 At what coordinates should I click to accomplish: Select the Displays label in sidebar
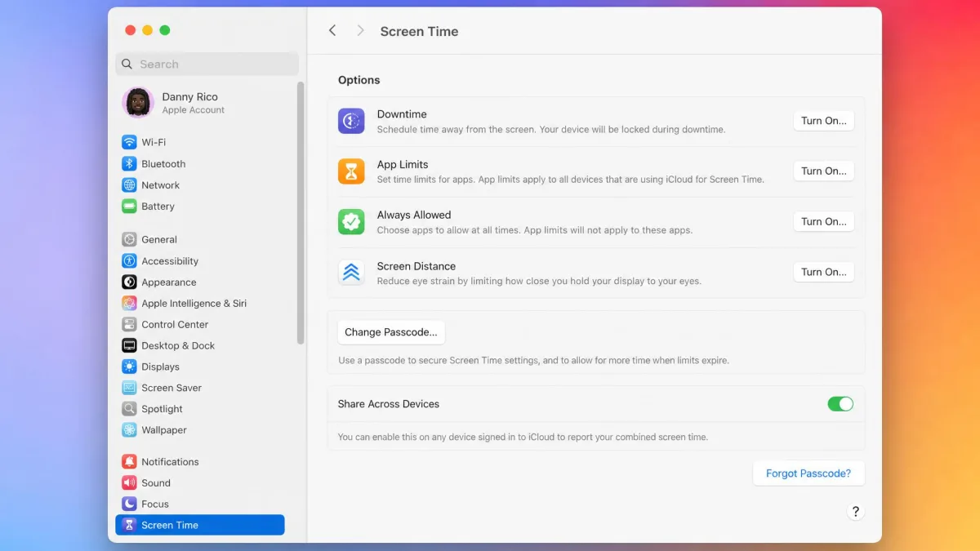pyautogui.click(x=160, y=367)
